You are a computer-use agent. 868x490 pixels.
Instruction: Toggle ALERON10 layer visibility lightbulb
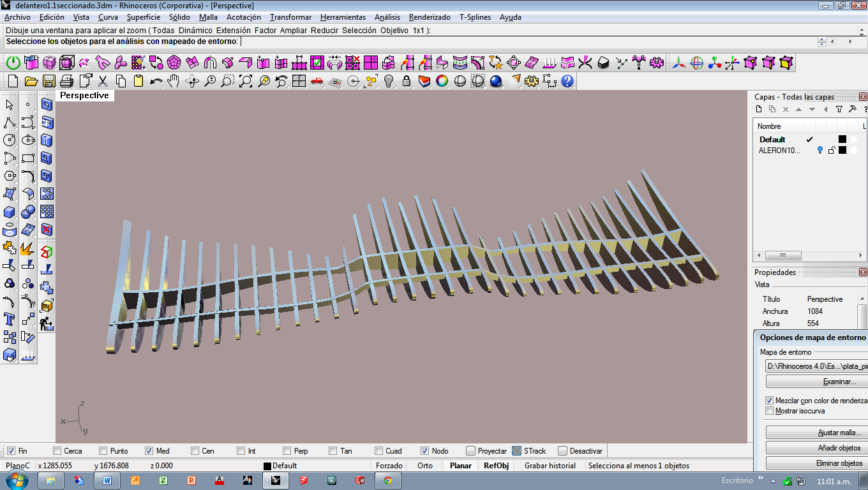coord(820,151)
